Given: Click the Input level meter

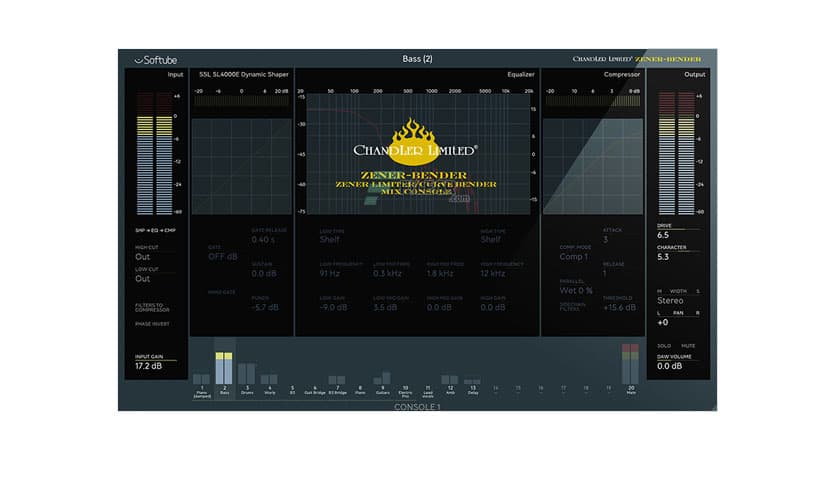Looking at the screenshot, I should [155, 154].
